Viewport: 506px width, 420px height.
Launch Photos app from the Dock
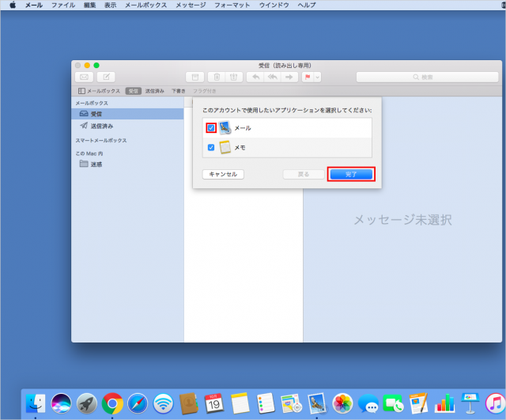(342, 403)
